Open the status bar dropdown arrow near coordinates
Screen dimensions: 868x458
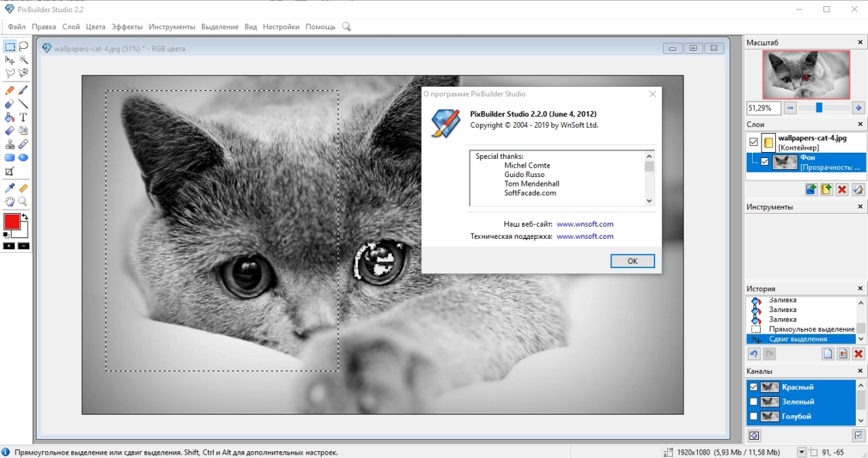(x=802, y=452)
